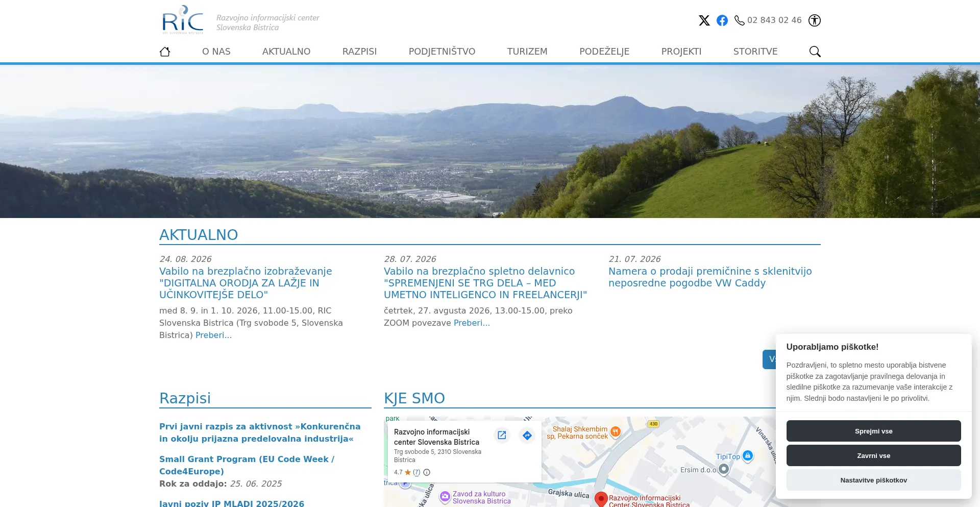The width and height of the screenshot is (980, 507).
Task: Click Preberi... under ZOOM workshop article
Action: click(x=472, y=323)
